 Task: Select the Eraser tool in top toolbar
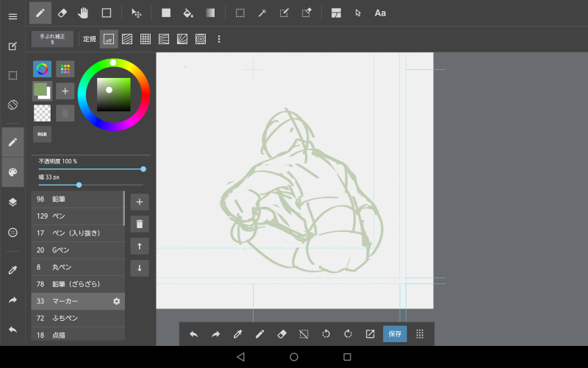tap(62, 13)
